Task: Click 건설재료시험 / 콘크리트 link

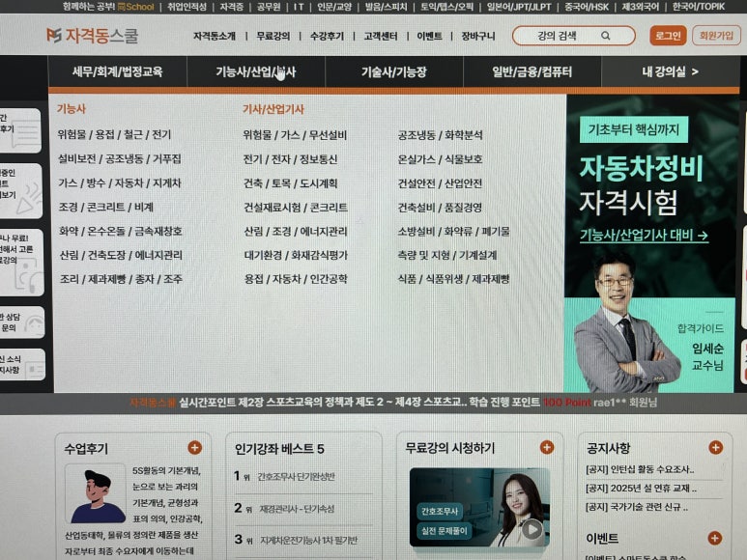Action: [296, 208]
